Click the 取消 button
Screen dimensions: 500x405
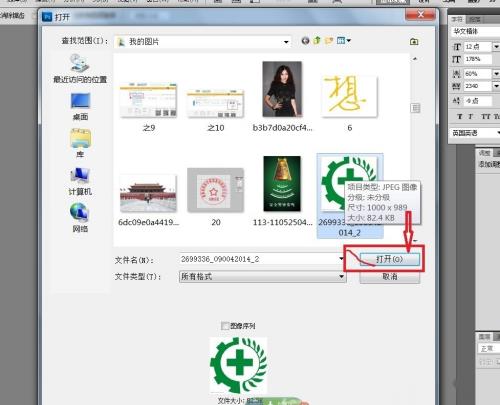click(x=389, y=277)
